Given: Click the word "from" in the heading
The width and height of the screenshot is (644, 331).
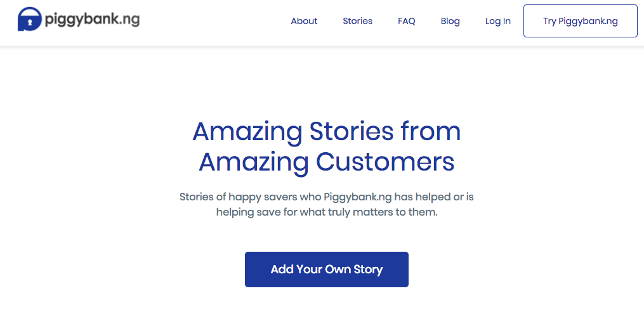Looking at the screenshot, I should (x=430, y=131).
